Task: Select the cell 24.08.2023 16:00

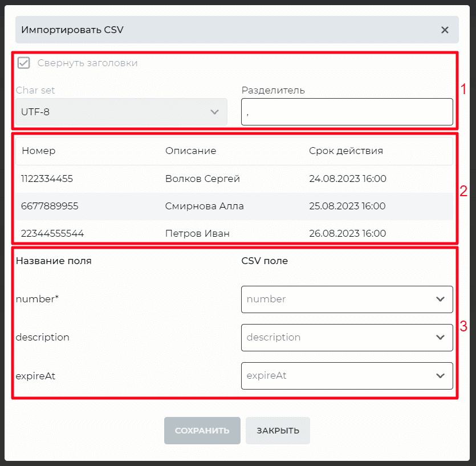Action: click(x=348, y=179)
